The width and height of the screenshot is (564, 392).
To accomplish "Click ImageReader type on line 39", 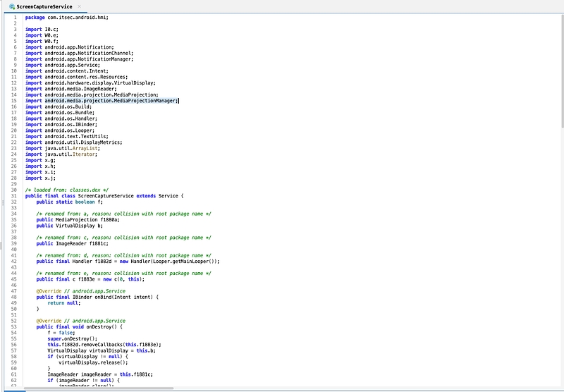I will [72, 244].
